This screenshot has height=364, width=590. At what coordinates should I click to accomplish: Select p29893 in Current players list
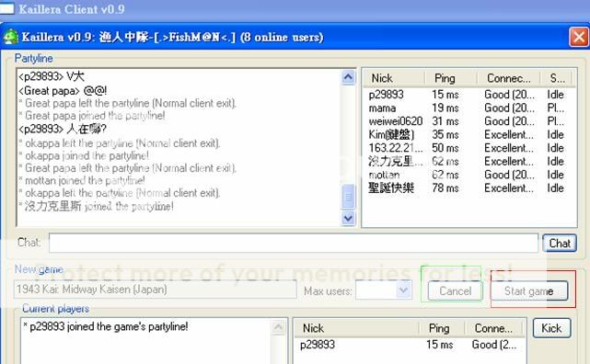[x=318, y=345]
